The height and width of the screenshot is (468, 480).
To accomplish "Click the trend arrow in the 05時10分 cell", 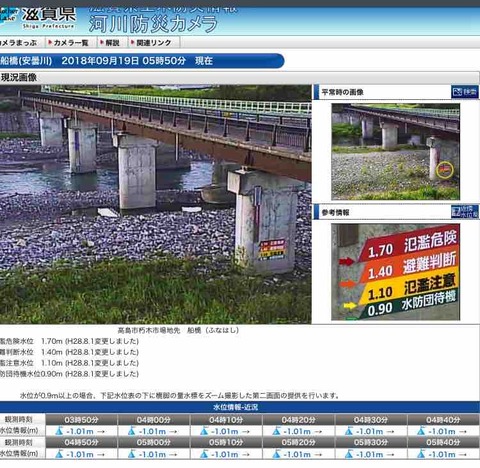I will coord(246,454).
